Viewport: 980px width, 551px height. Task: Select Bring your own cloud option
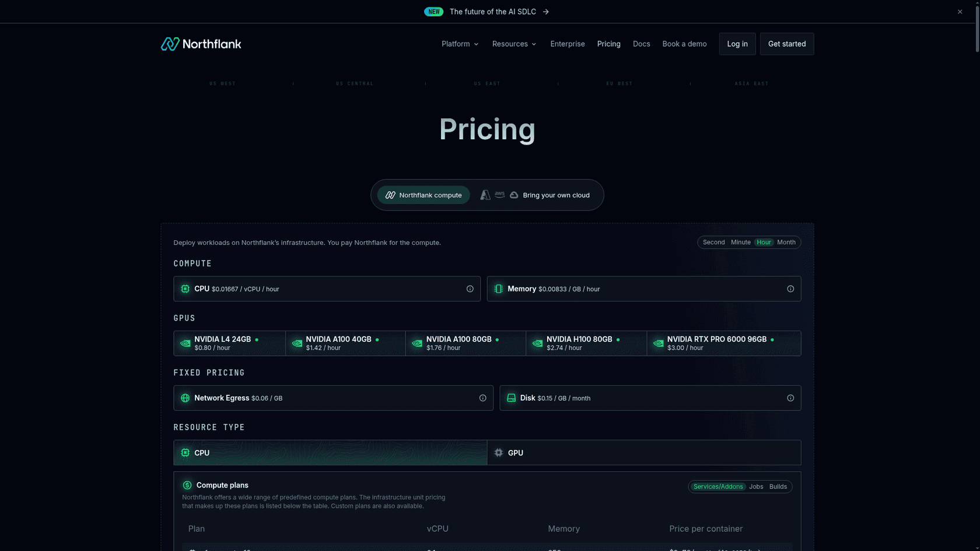[x=535, y=195]
